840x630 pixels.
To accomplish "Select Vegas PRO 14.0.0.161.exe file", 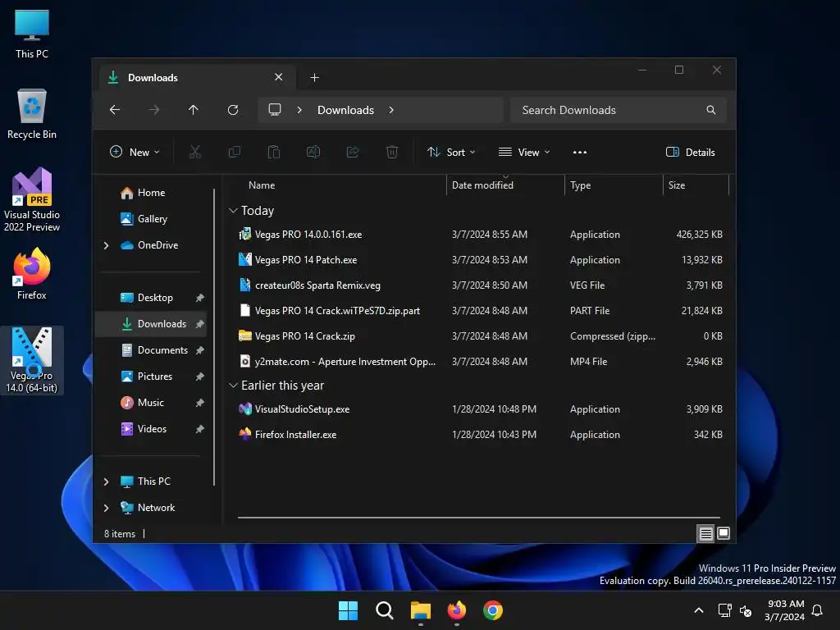I will click(480, 234).
